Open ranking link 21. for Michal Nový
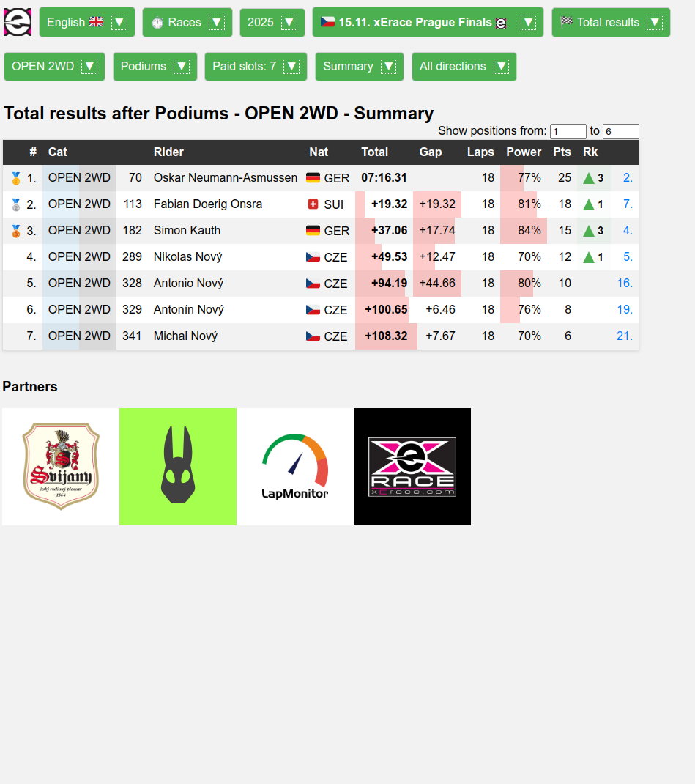The width and height of the screenshot is (695, 784). [x=625, y=336]
